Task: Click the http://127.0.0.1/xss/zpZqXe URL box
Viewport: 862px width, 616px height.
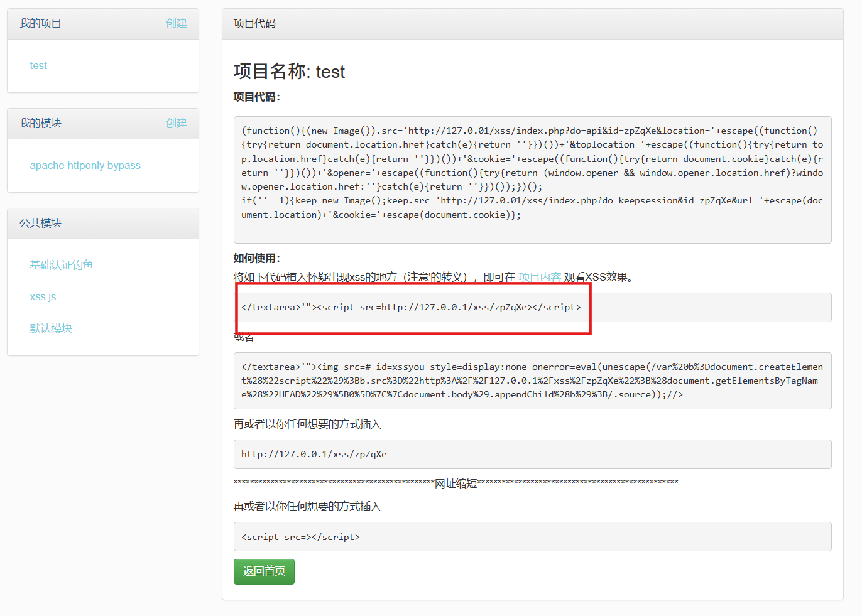Action: pos(532,454)
